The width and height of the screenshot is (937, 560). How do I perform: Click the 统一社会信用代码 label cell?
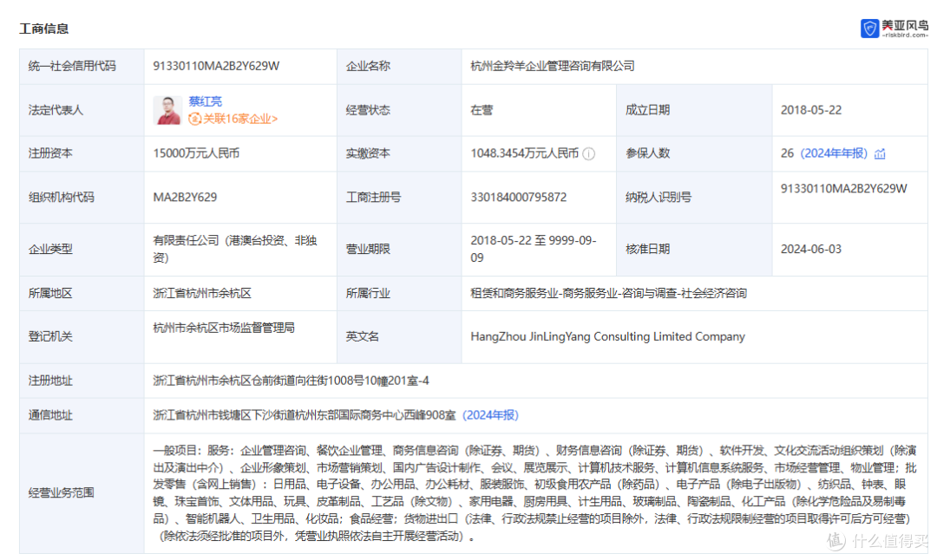pos(82,66)
